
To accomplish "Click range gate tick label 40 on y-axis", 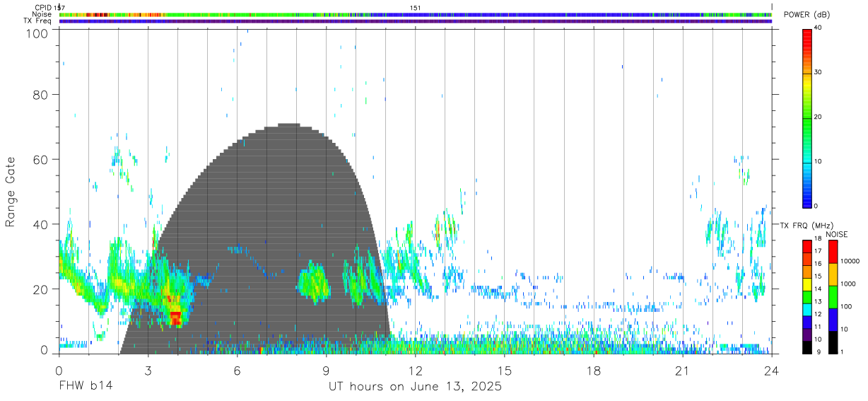I will pyautogui.click(x=40, y=224).
